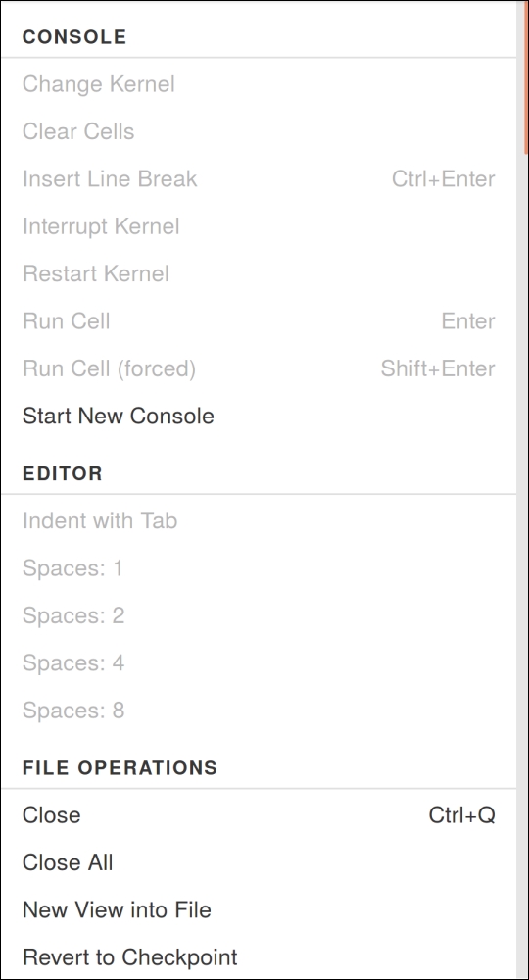This screenshot has height=980, width=529.
Task: Select Revert to Checkpoint
Action: pyautogui.click(x=259, y=956)
